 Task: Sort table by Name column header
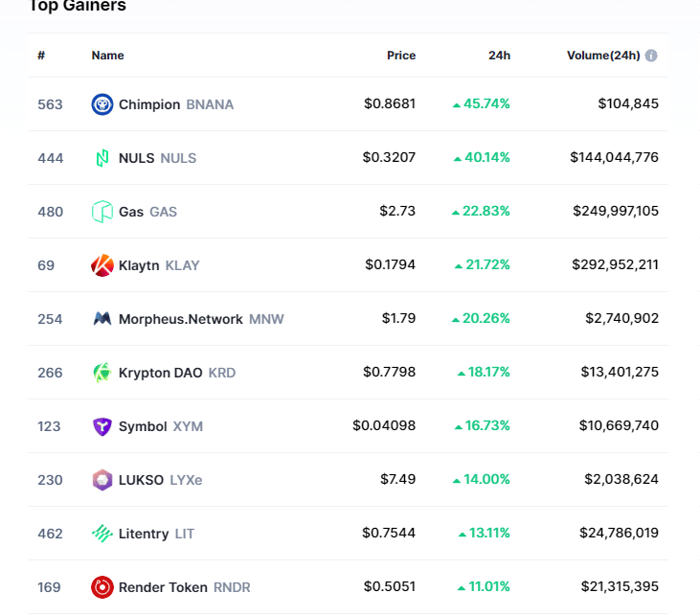[x=107, y=56]
